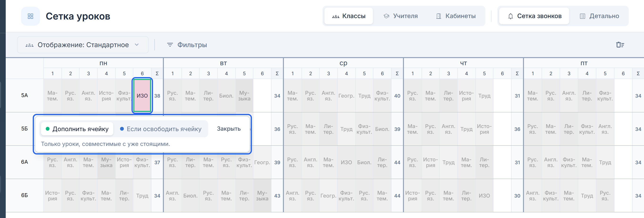
Task: Open the Фильтры panel
Action: [187, 45]
